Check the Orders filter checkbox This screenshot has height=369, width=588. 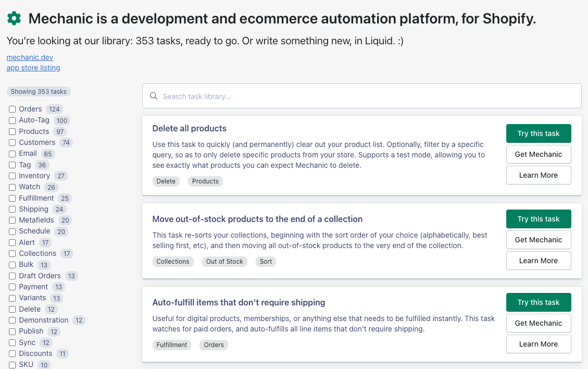12,109
